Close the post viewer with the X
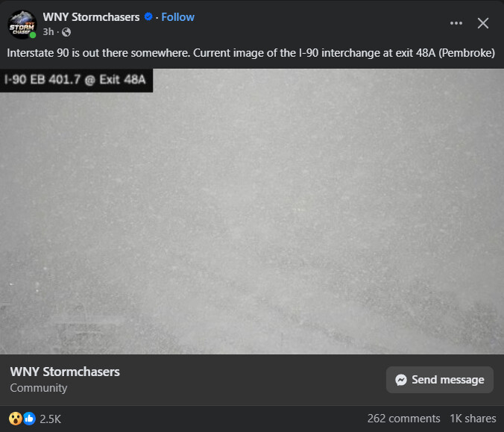Viewport: 504px width, 432px height. [x=483, y=23]
